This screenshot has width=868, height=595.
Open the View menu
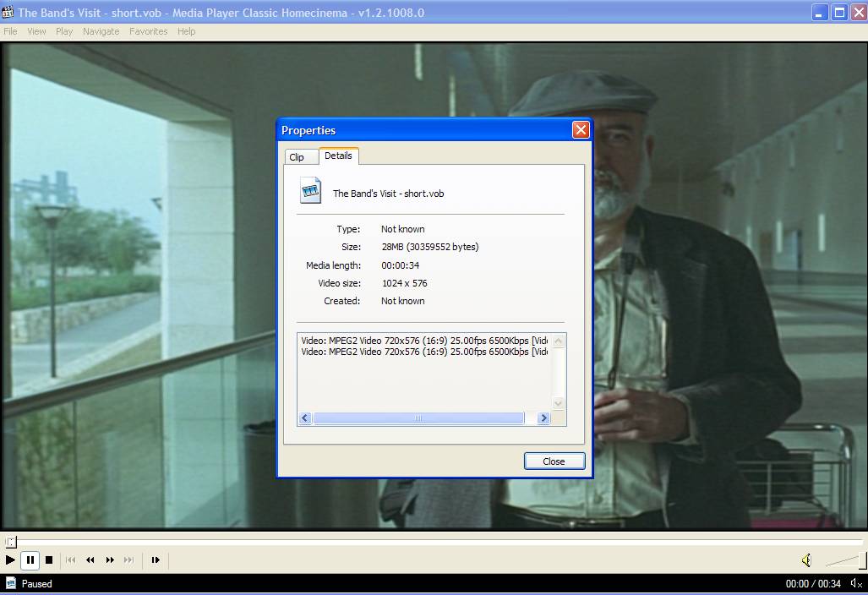pos(36,31)
